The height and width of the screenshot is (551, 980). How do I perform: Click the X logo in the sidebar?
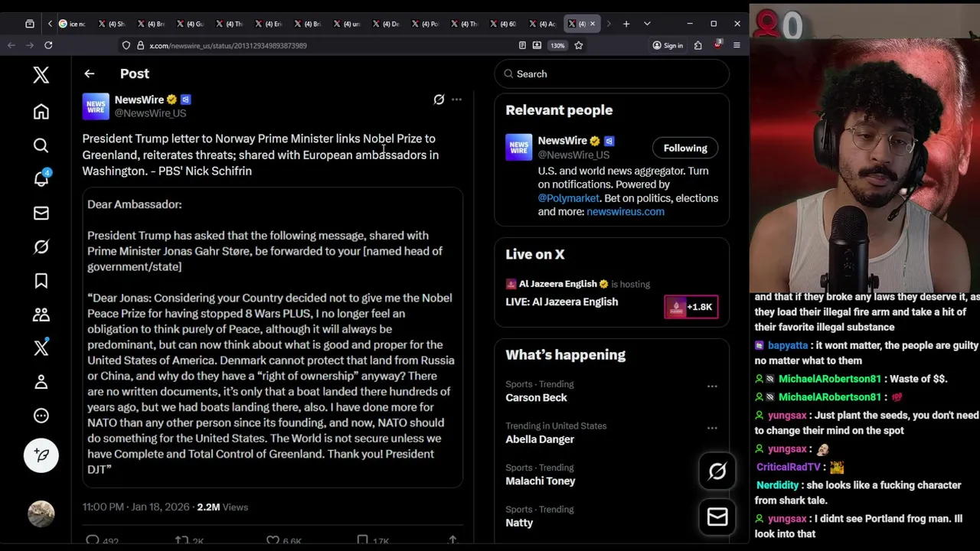[x=41, y=74]
